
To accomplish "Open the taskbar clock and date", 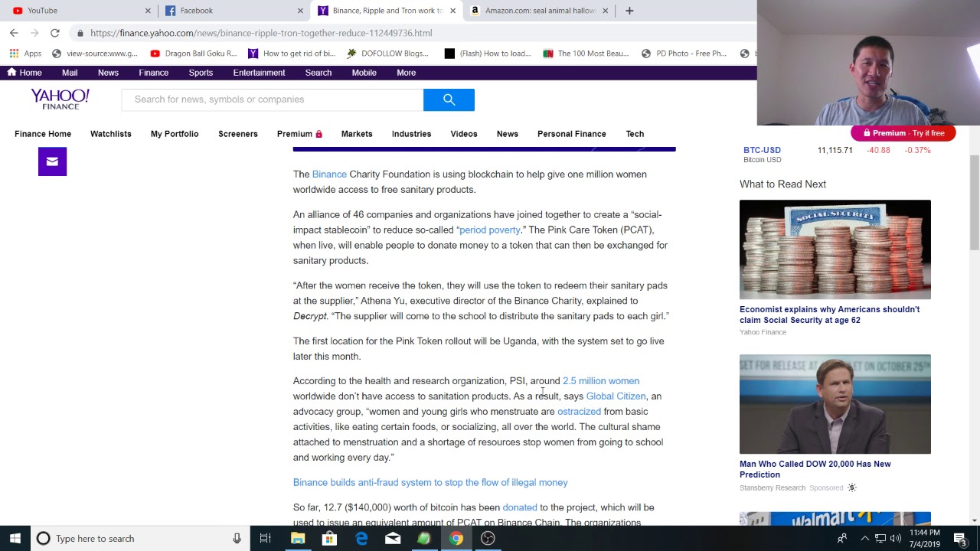I will tap(925, 539).
